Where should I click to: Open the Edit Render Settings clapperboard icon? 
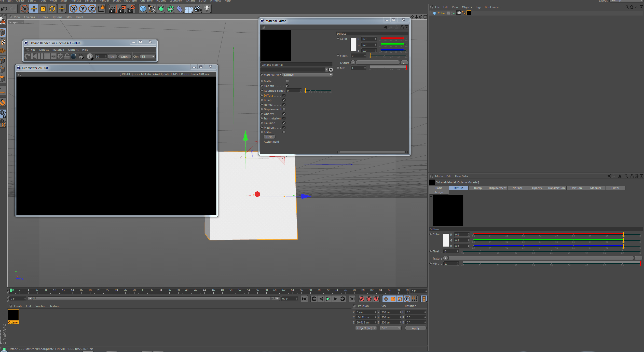pos(131,9)
